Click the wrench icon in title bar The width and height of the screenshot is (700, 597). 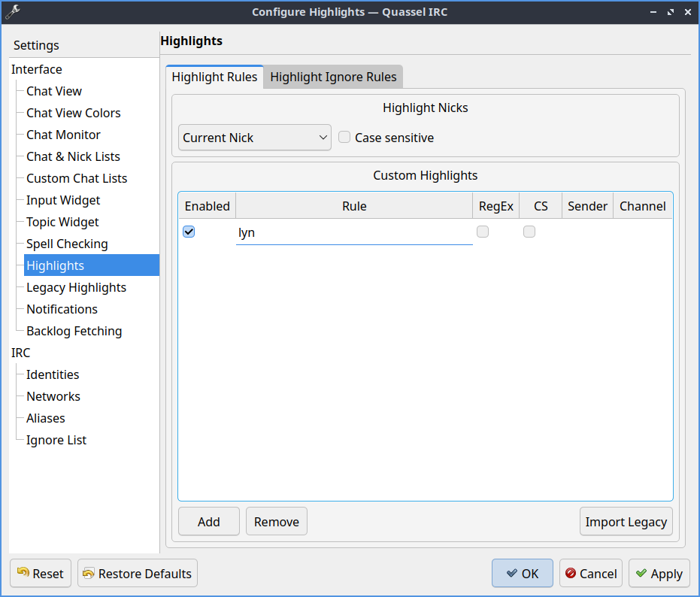pos(12,12)
